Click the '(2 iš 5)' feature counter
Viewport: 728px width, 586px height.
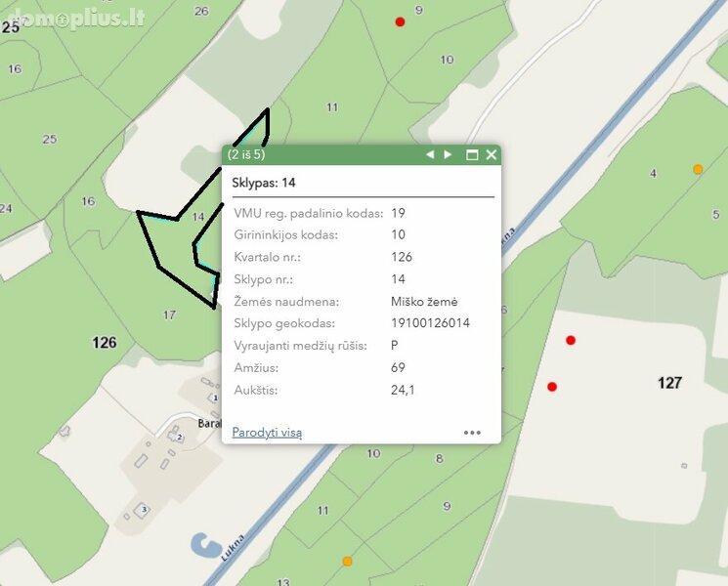(246, 154)
